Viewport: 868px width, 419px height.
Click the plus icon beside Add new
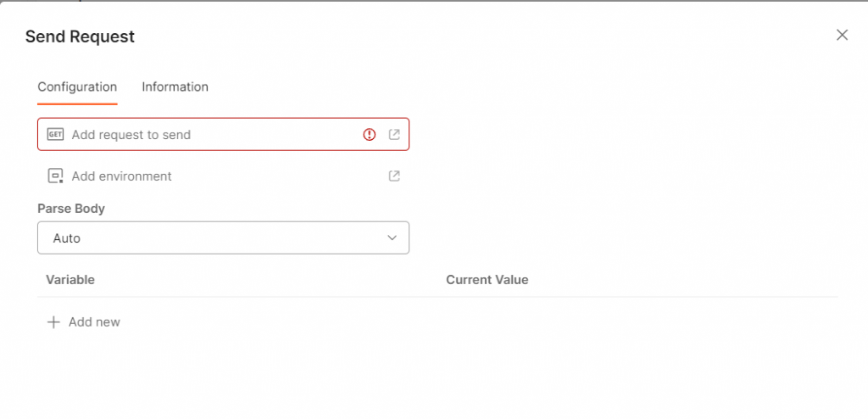coord(53,322)
